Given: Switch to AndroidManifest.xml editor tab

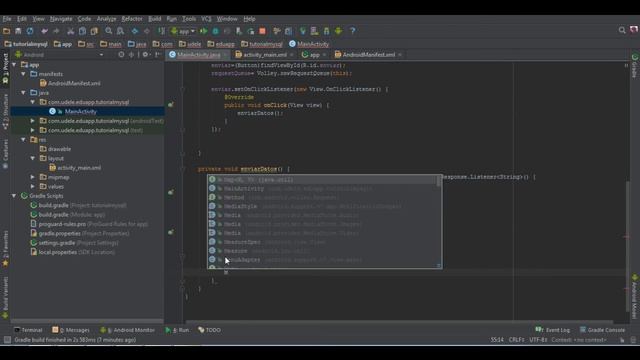Looking at the screenshot, I should (369, 55).
